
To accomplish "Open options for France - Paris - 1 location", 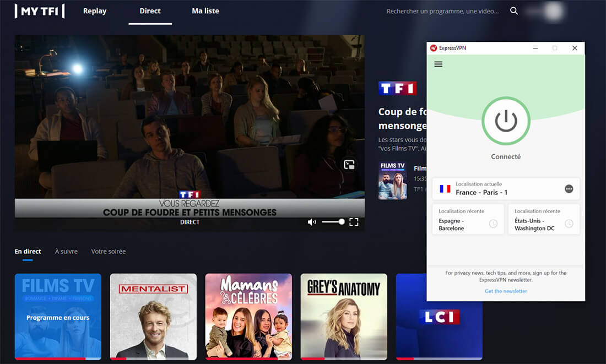I will (x=569, y=189).
